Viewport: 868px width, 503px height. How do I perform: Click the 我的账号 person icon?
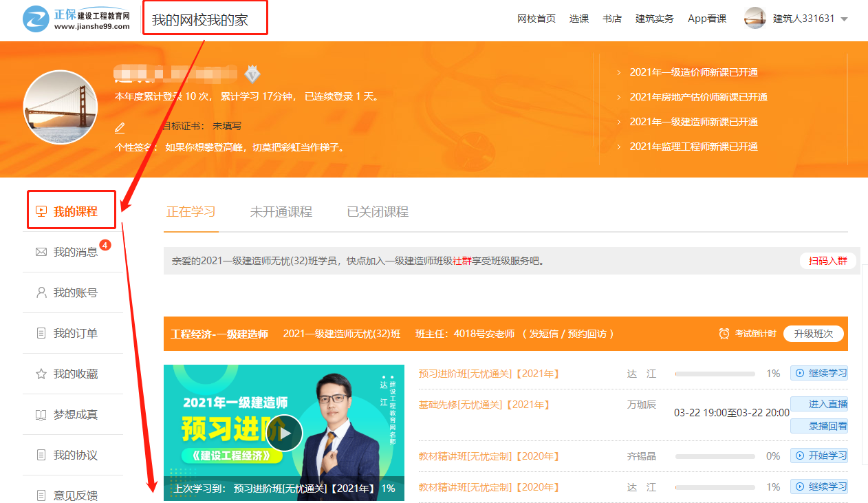click(x=43, y=292)
